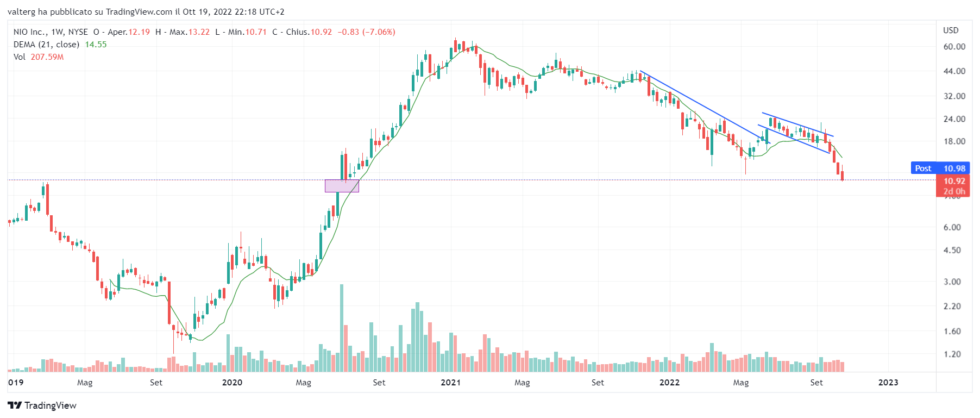Viewport: 980px width, 418px height.
Task: Click the Mag label right after 2022
Action: click(x=741, y=383)
